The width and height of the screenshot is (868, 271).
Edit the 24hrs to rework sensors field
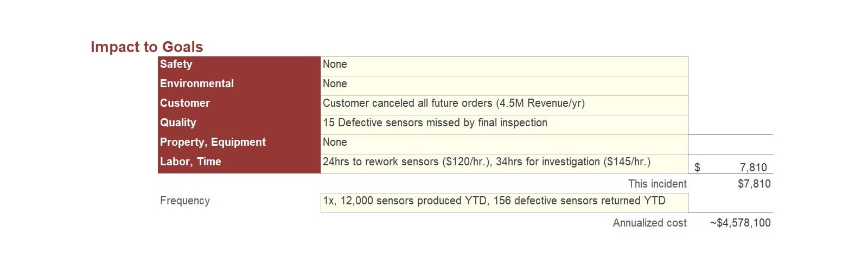click(505, 164)
